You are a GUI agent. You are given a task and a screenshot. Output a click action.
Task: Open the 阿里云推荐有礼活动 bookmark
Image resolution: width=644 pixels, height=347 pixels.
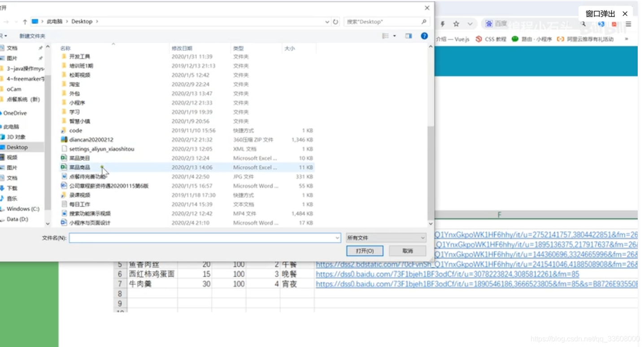click(x=585, y=39)
